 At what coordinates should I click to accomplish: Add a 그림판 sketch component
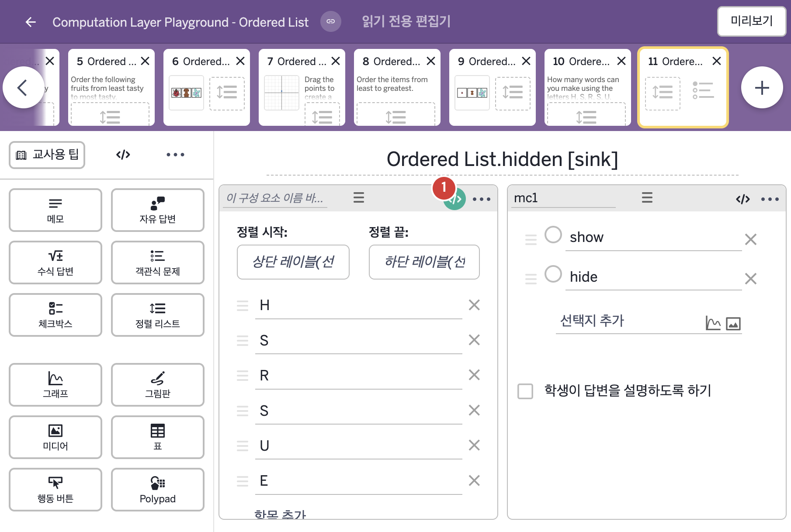158,385
